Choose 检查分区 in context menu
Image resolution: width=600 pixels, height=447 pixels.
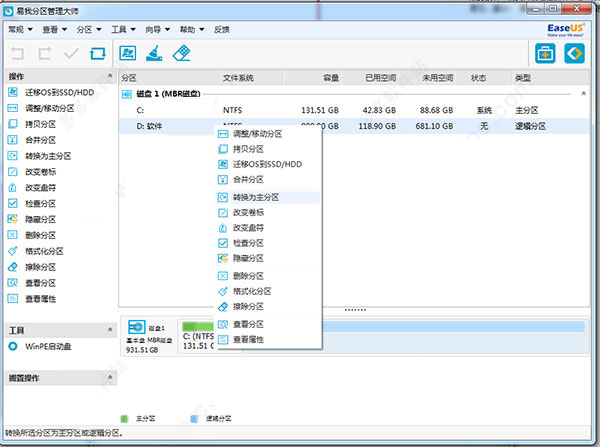(268, 243)
